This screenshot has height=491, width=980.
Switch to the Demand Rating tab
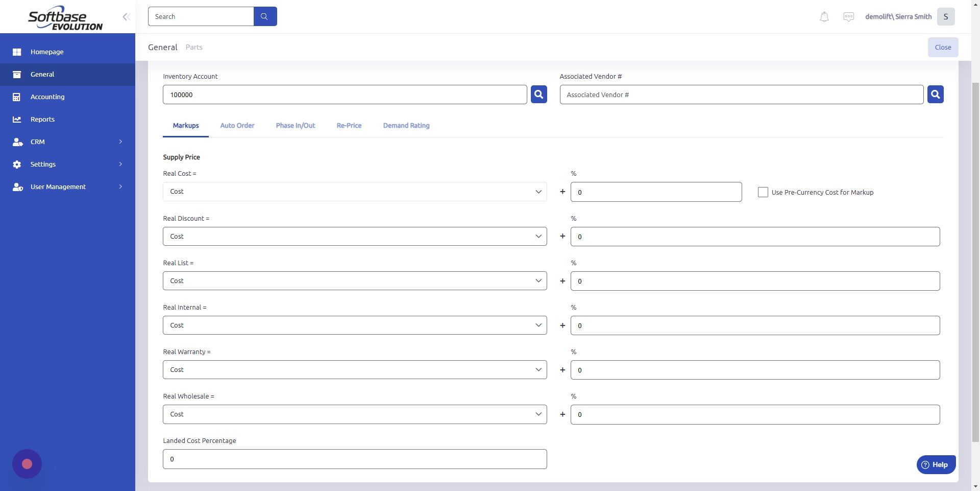click(406, 125)
